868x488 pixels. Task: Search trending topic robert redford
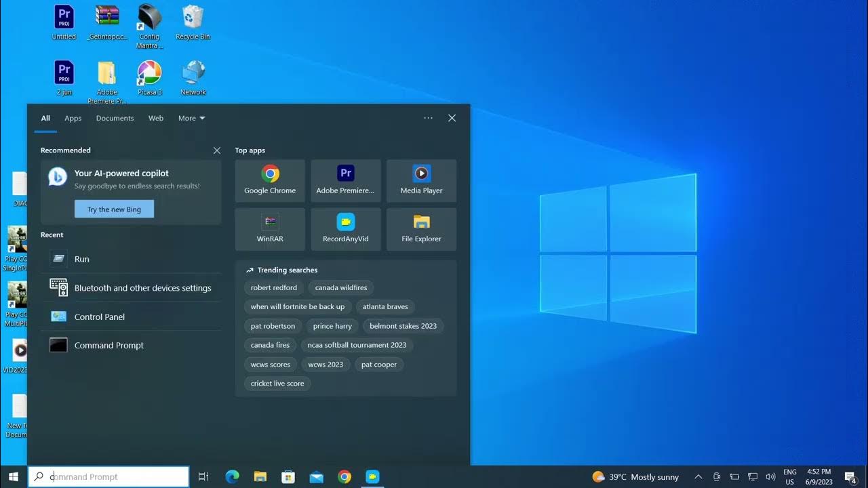[274, 288]
